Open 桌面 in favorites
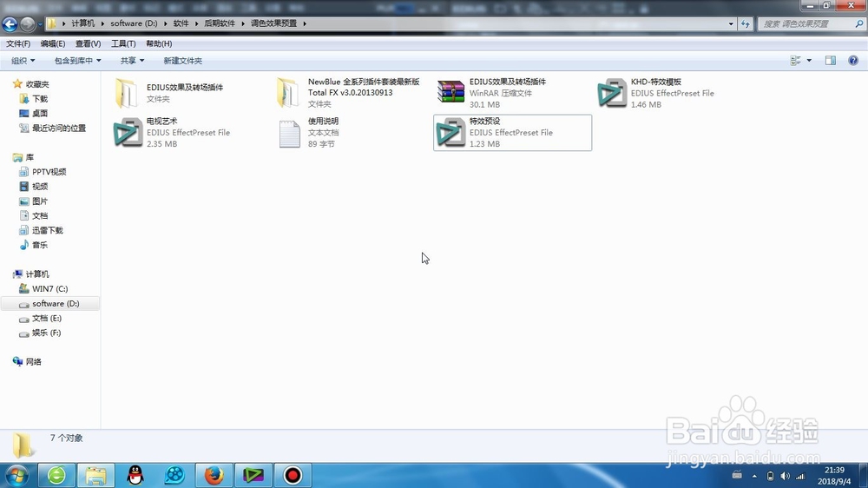The image size is (868, 488). coord(40,113)
